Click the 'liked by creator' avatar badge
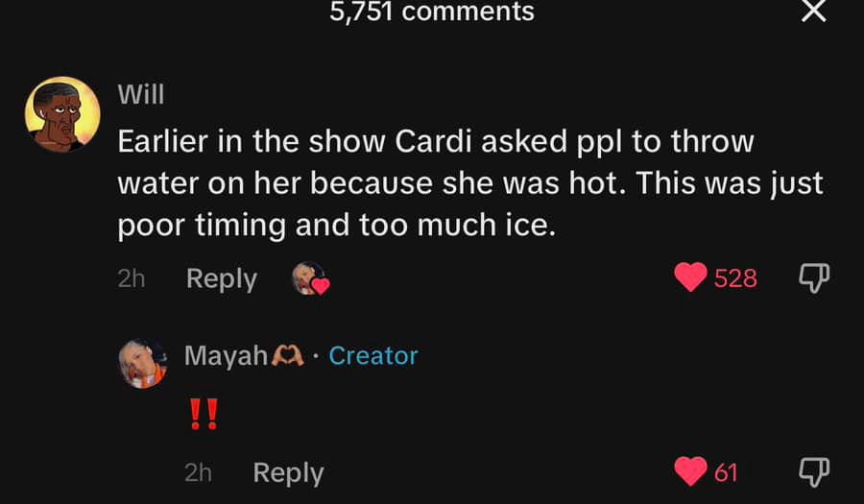 pyautogui.click(x=310, y=278)
